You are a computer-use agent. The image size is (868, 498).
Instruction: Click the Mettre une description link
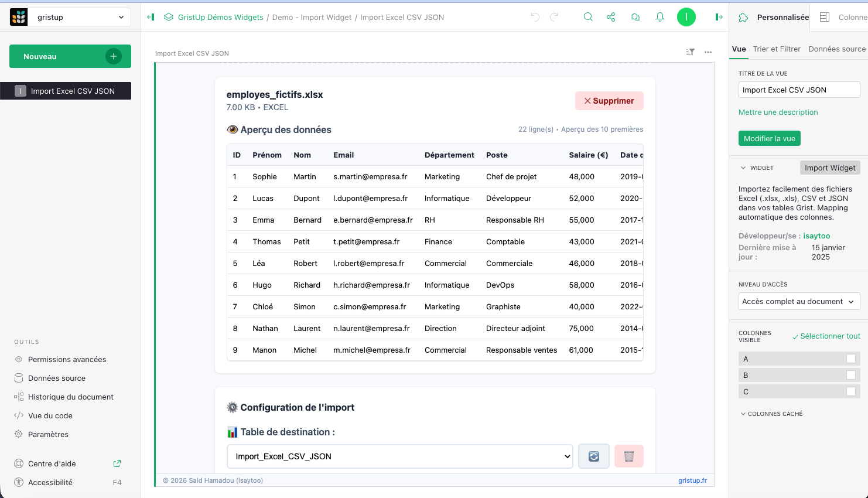click(778, 112)
